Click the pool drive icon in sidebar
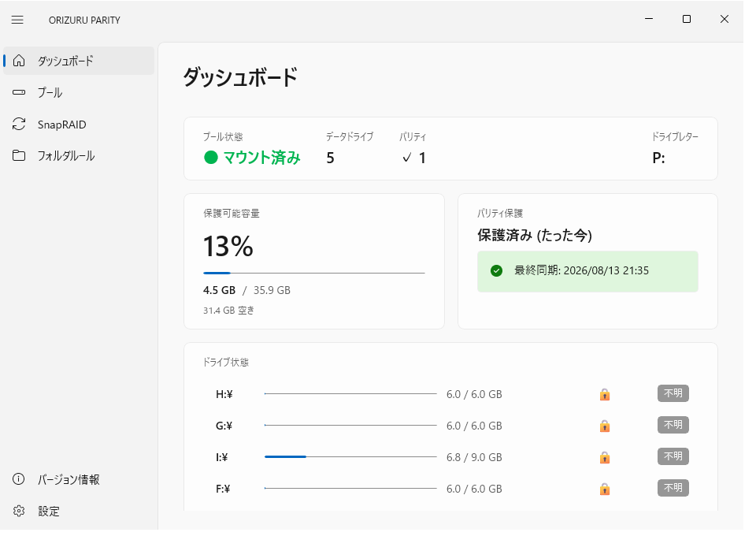The height and width of the screenshot is (536, 756). point(19,92)
